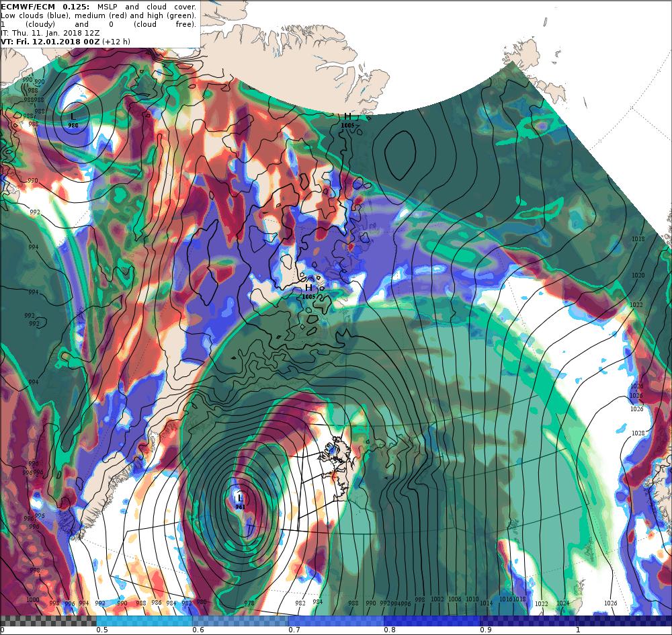Click the '1028' isobar label on the right side
The image size is (672, 635).
[x=638, y=433]
